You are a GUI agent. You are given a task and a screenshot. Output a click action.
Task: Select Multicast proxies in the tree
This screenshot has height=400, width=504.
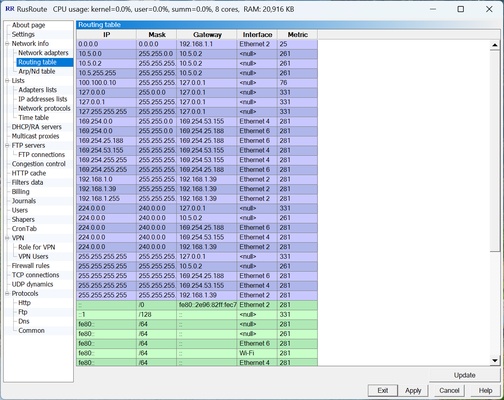pos(35,136)
